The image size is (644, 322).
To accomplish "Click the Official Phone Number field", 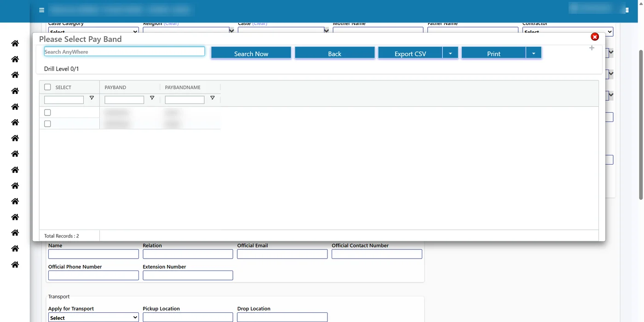I will point(93,275).
